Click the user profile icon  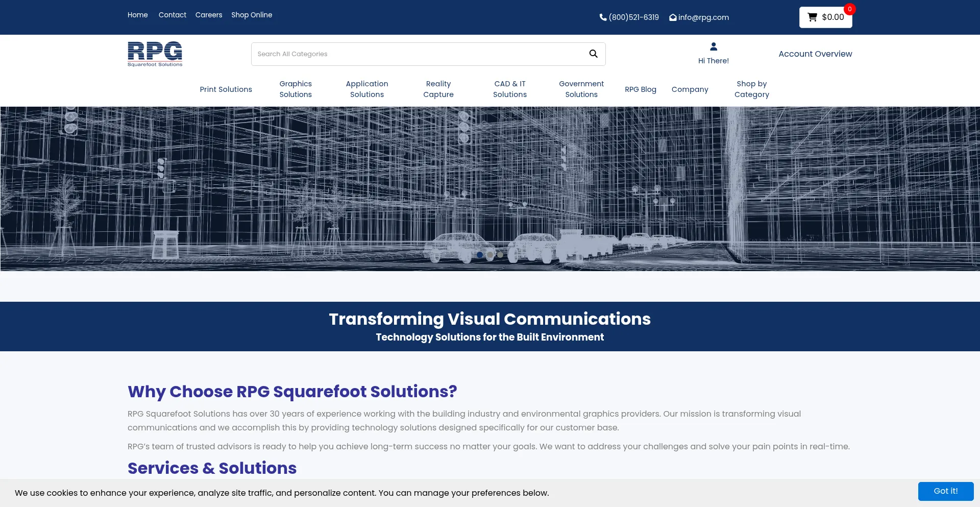click(714, 47)
